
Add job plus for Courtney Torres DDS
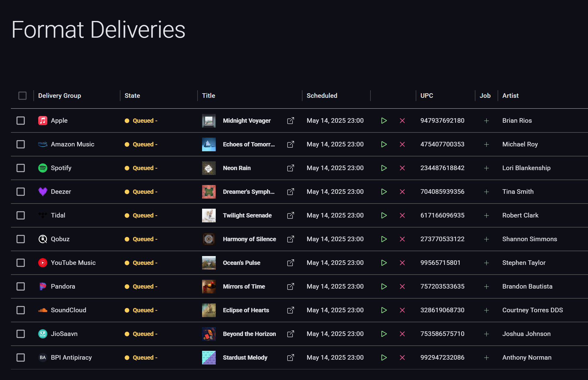coord(486,310)
